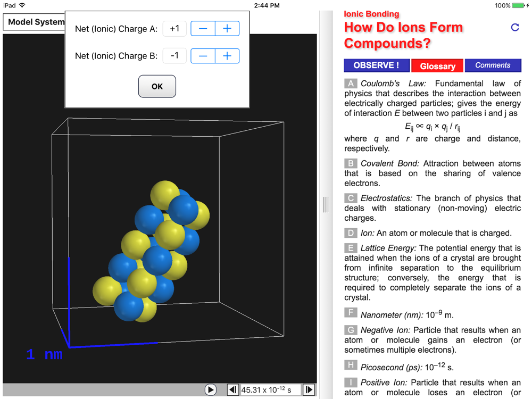Select glossary entry H Picosecond
This screenshot has width=532, height=399.
(351, 365)
